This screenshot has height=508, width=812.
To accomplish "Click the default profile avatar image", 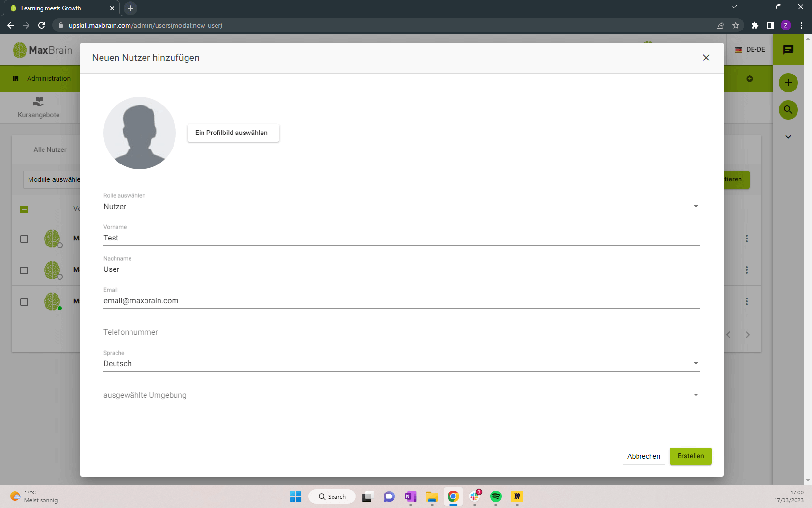I will pos(140,133).
